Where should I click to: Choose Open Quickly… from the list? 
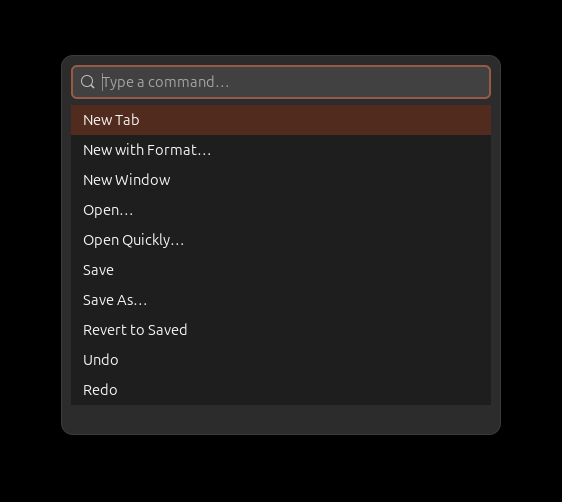(281, 240)
